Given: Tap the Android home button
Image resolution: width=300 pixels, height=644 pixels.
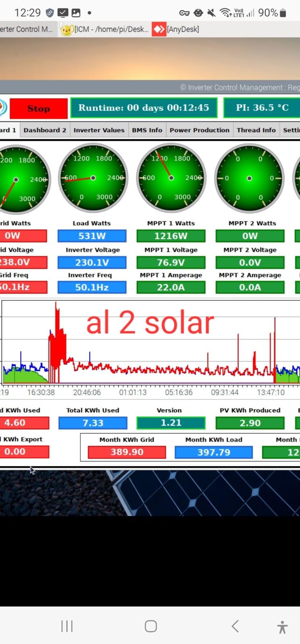Looking at the screenshot, I should 150,626.
